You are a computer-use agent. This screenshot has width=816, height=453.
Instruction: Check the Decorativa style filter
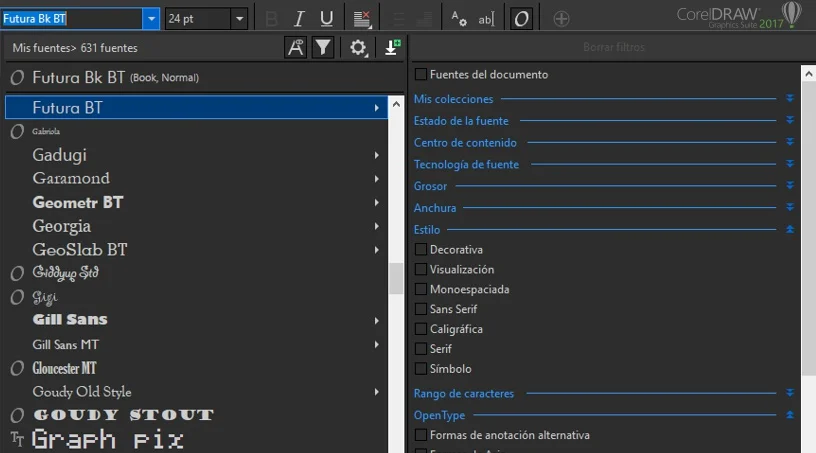(420, 249)
